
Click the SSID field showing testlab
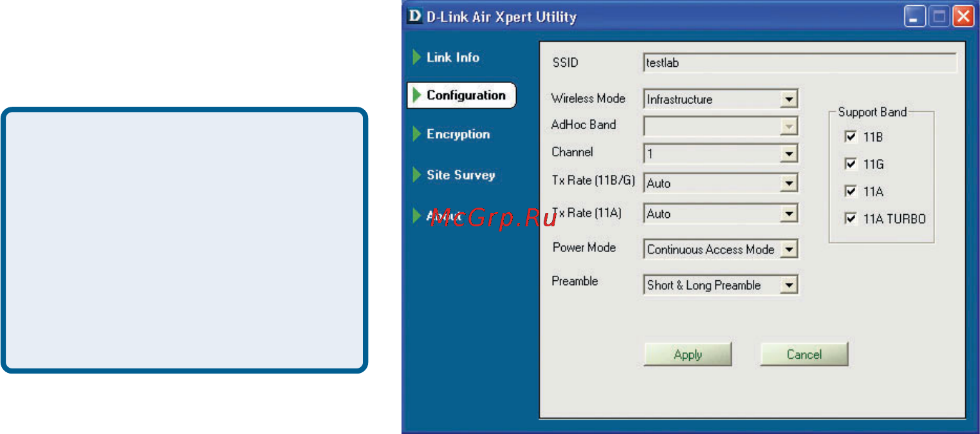tap(800, 63)
